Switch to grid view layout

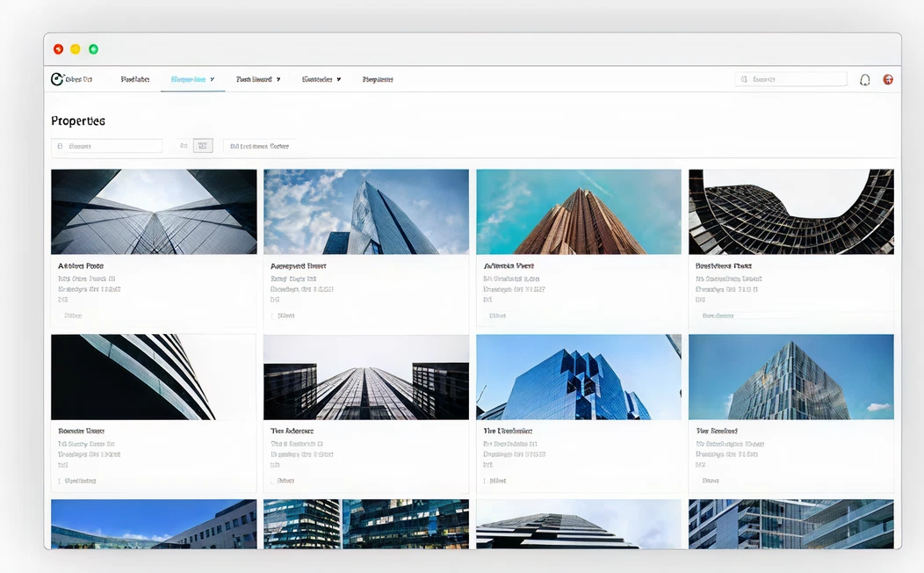coord(203,146)
